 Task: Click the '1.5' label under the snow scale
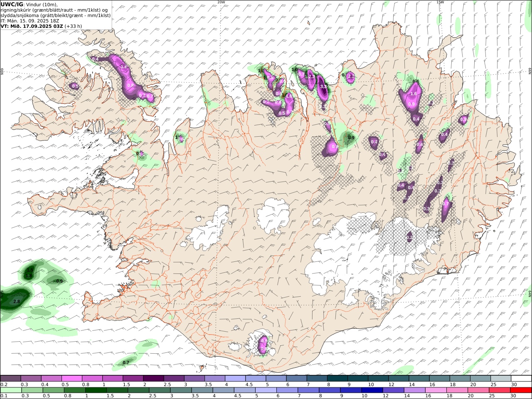click(126, 384)
